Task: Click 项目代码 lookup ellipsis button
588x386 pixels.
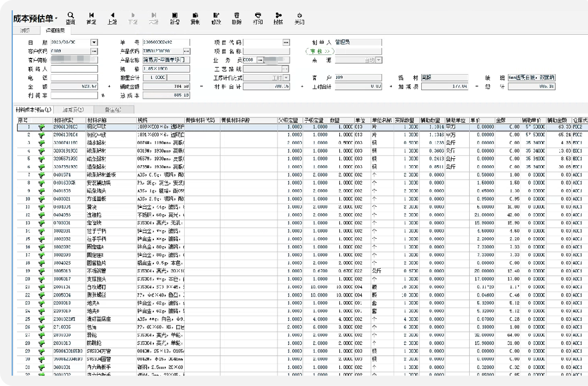Action: coord(286,42)
